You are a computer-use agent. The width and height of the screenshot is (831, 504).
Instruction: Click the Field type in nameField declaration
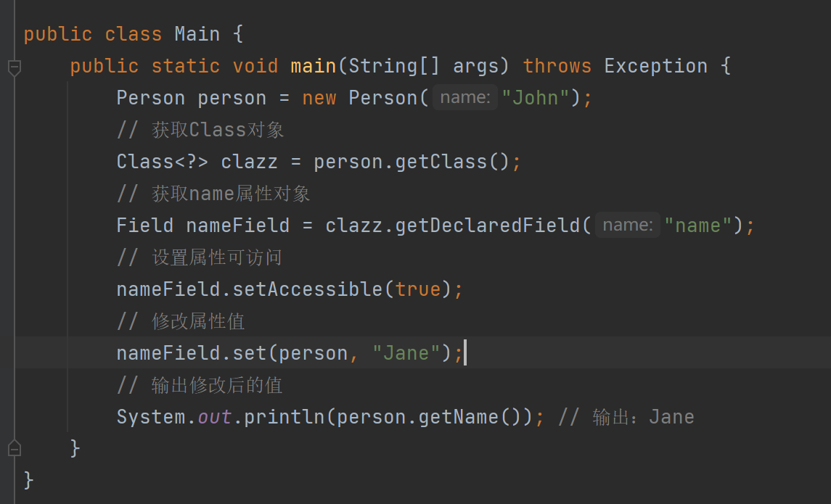click(x=144, y=226)
